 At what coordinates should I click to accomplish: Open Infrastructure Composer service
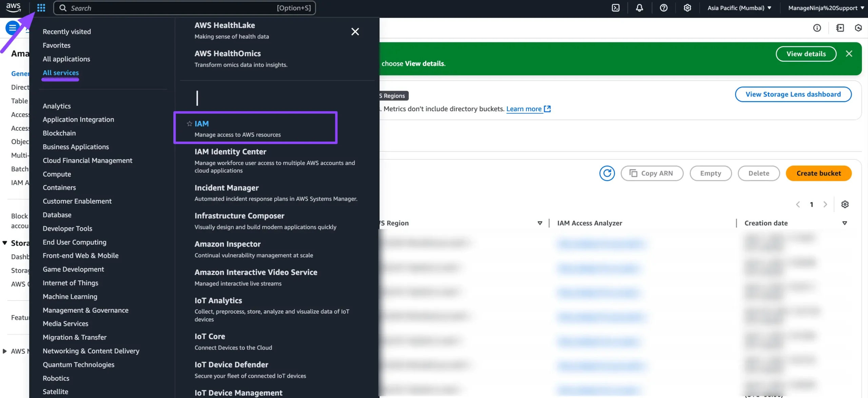239,216
